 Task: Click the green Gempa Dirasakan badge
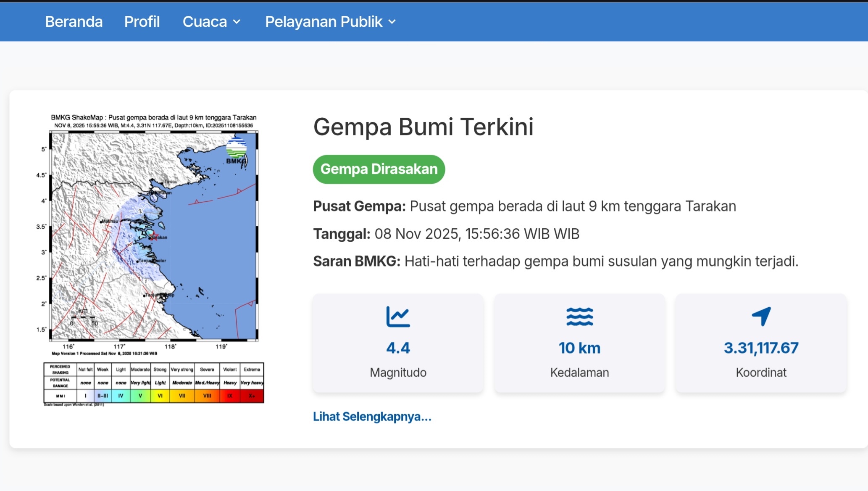[x=379, y=169]
